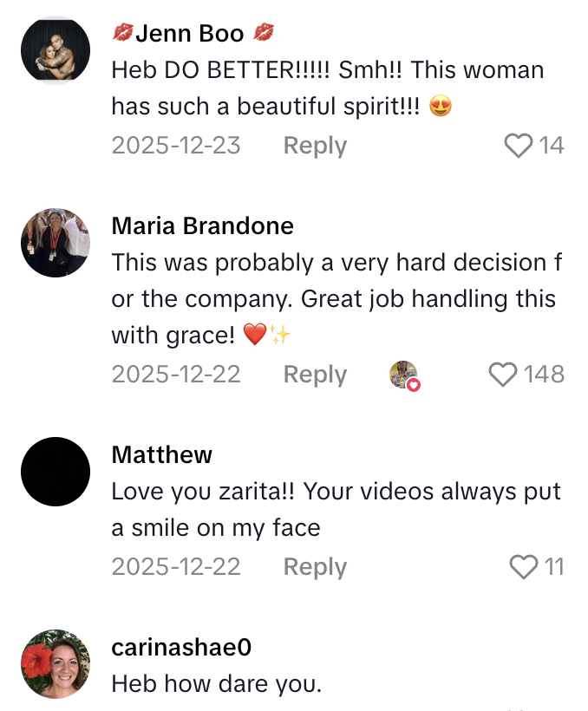Tap the 14 likes count
This screenshot has height=711, width=588.
(552, 146)
